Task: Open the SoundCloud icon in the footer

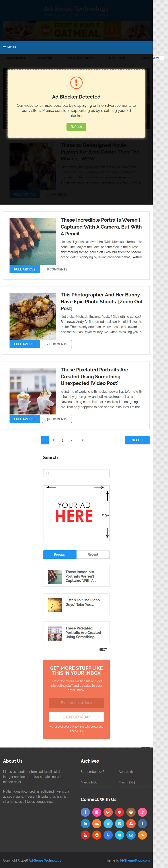Action: point(97,824)
